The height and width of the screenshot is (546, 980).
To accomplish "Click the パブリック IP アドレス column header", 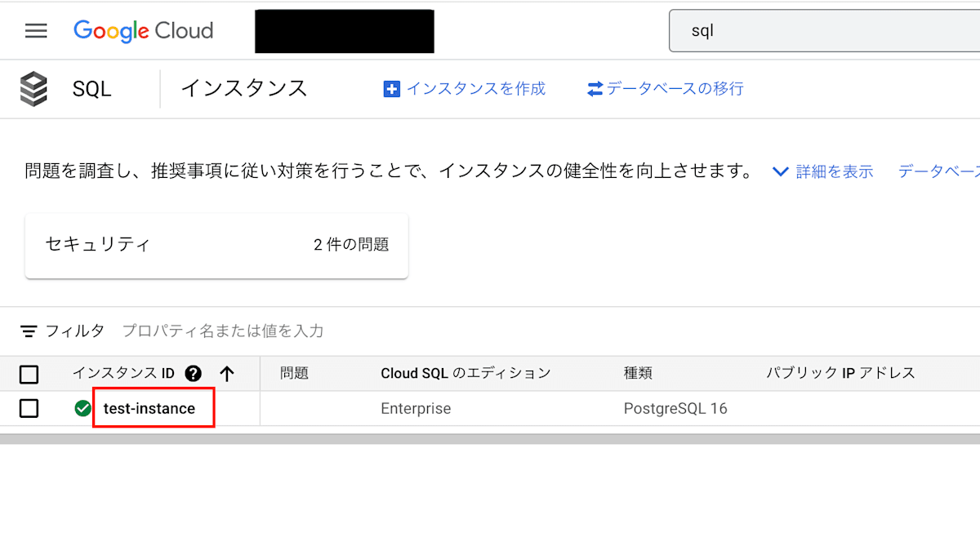I will [840, 374].
